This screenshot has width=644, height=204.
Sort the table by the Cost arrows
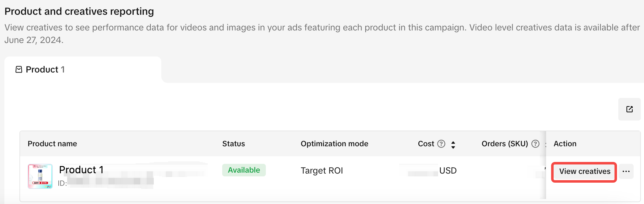453,145
